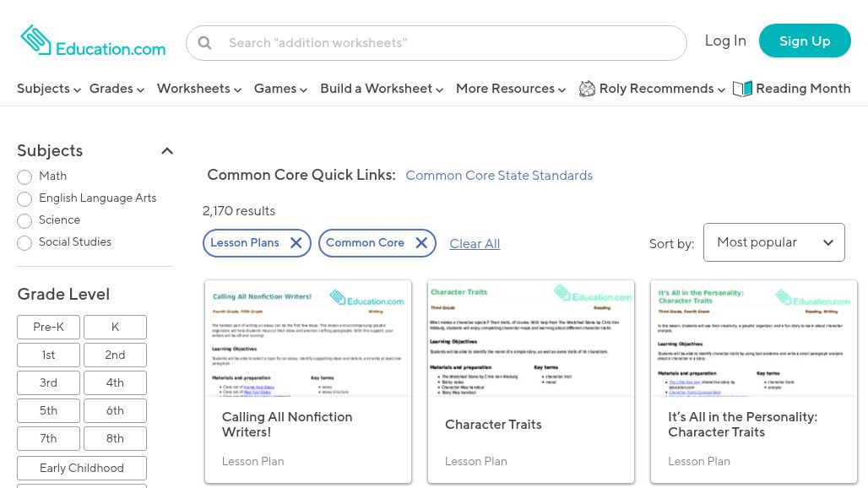Viewport: 868px width, 488px height.
Task: Select English Language Arts radio button
Action: point(24,199)
